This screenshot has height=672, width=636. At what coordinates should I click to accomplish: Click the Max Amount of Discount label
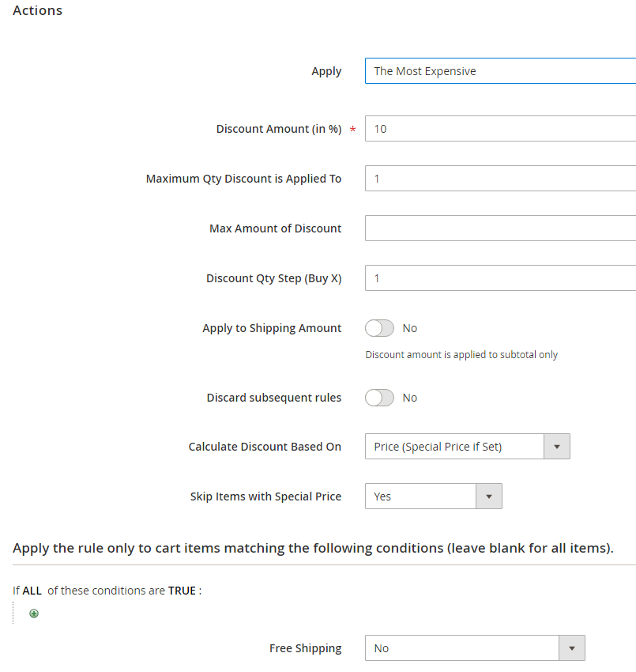(x=275, y=228)
